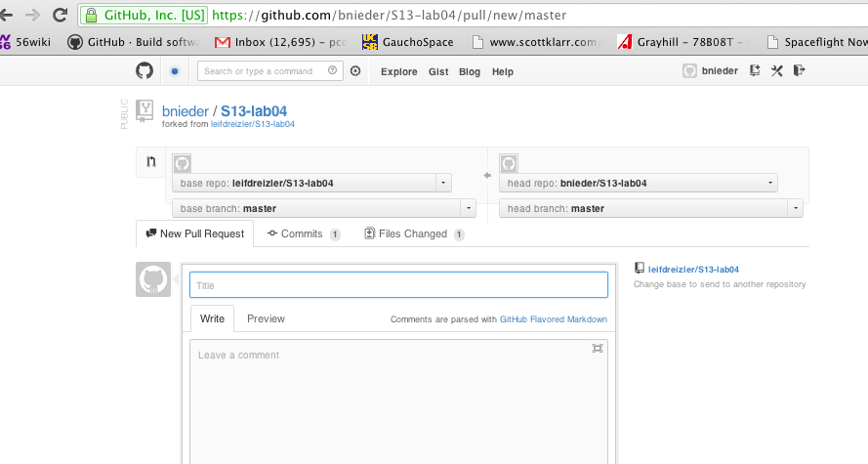Switch to New Pull Request tab
This screenshot has height=464, width=868.
(x=195, y=233)
